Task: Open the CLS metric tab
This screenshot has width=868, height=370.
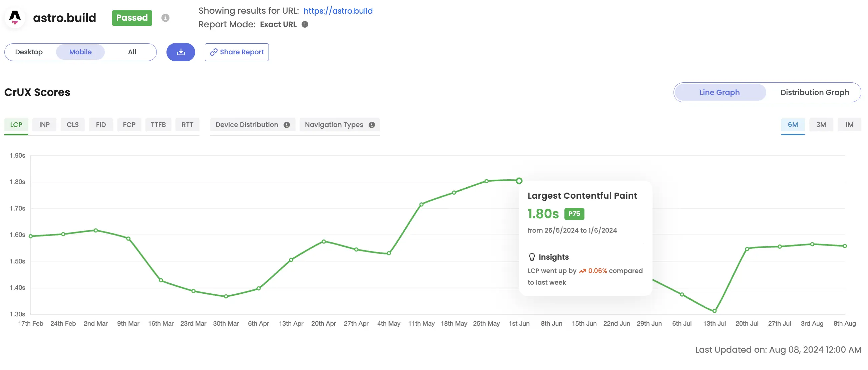Action: click(x=72, y=125)
